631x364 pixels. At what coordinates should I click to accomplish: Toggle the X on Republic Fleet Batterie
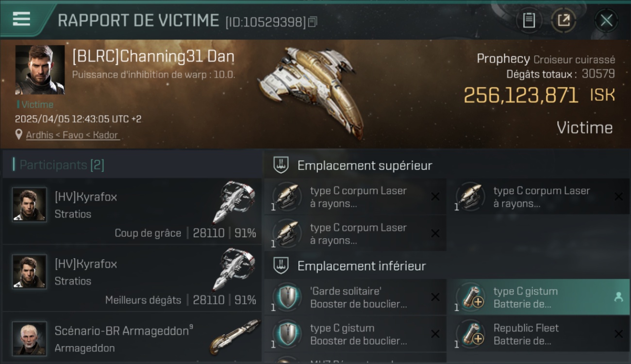pyautogui.click(x=618, y=334)
